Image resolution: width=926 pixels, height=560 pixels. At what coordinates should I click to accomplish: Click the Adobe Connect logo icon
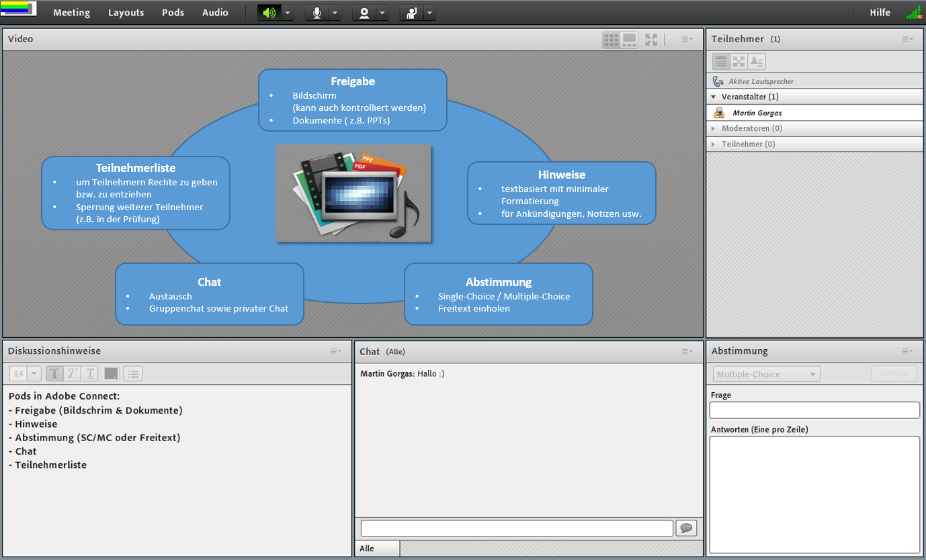[x=18, y=9]
